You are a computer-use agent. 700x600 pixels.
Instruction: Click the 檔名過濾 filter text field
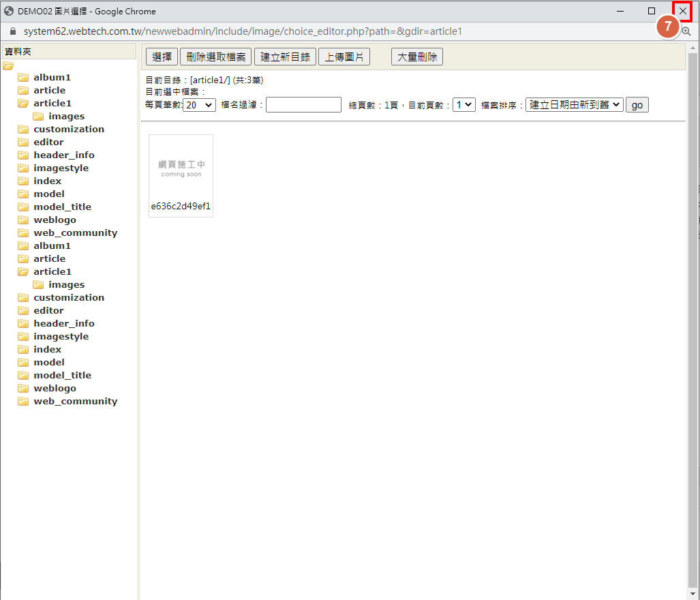point(303,105)
